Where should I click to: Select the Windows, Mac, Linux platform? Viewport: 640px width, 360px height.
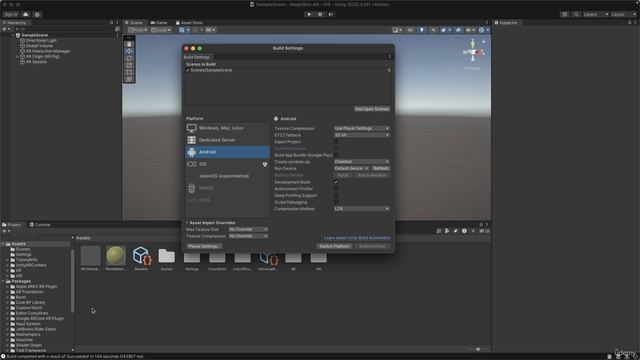click(227, 128)
